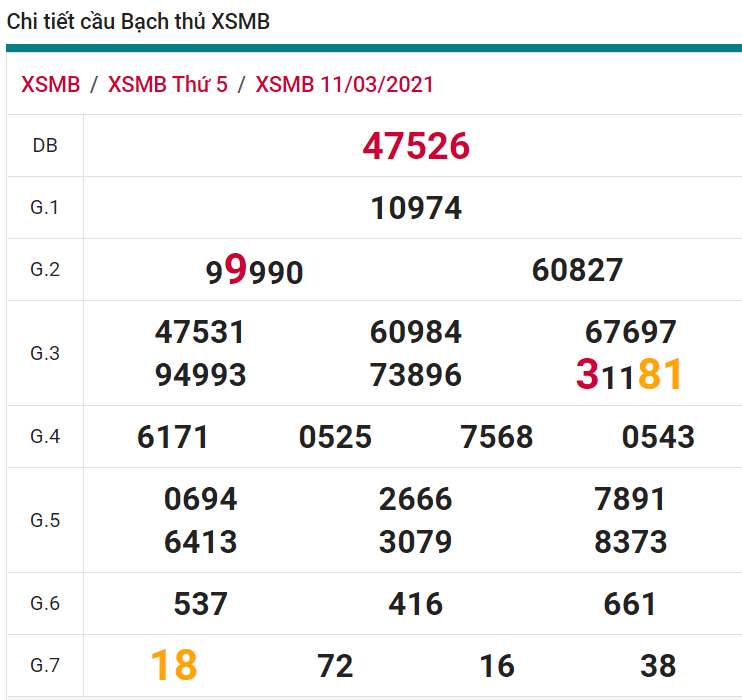Open the first XSMB breadcrumb link
Image resolution: width=742 pixels, height=700 pixels.
click(50, 84)
